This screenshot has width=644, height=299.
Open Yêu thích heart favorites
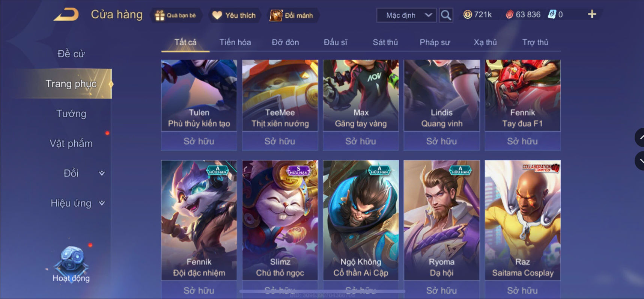tap(217, 15)
